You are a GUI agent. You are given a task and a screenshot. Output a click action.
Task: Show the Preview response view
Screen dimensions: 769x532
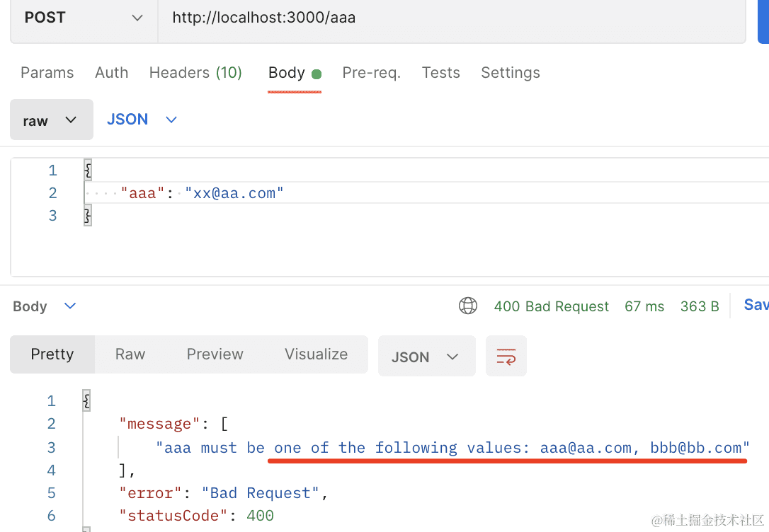[215, 354]
